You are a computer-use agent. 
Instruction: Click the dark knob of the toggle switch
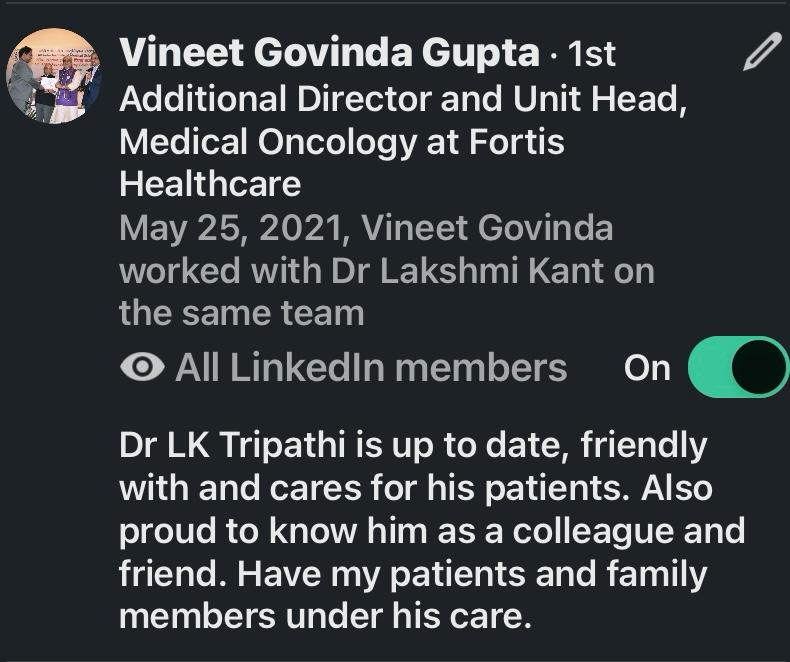(760, 367)
